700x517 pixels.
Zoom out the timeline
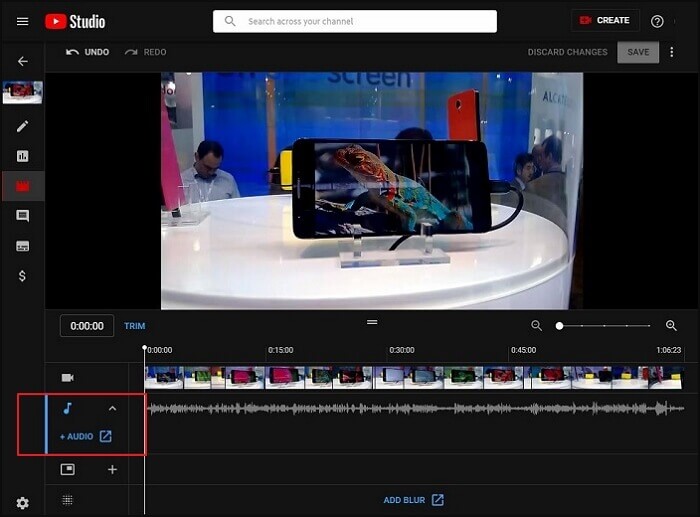click(537, 326)
